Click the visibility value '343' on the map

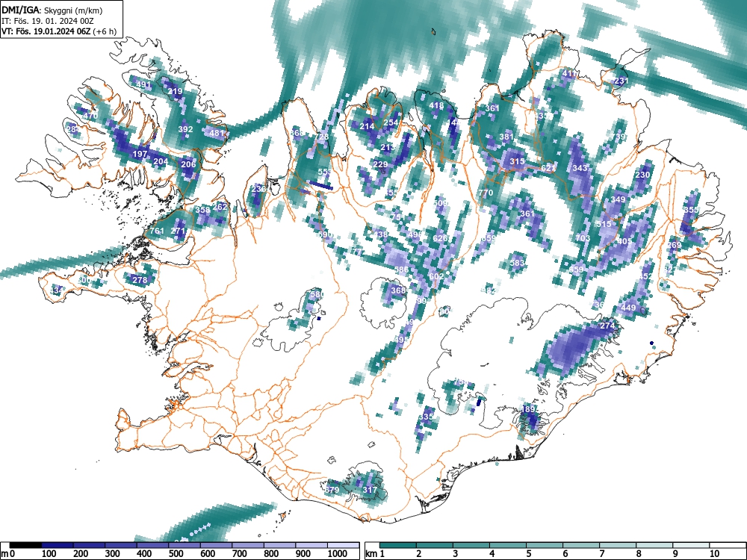(580, 168)
